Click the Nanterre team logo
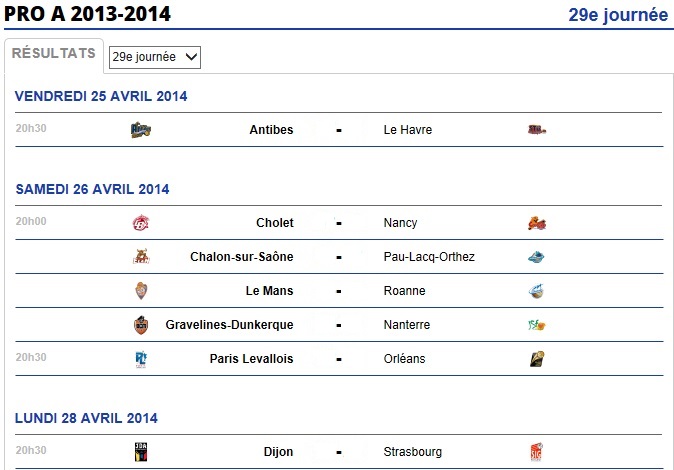 click(x=537, y=325)
